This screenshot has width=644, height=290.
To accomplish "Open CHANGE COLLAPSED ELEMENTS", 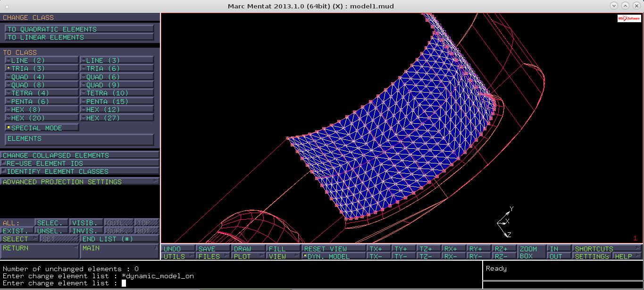I will 79,155.
